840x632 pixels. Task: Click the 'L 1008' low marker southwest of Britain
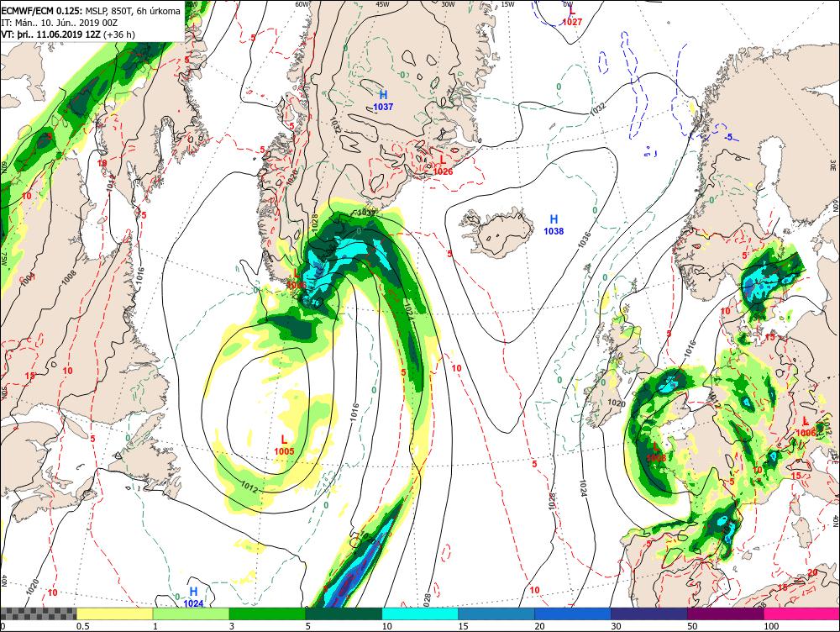(x=656, y=452)
